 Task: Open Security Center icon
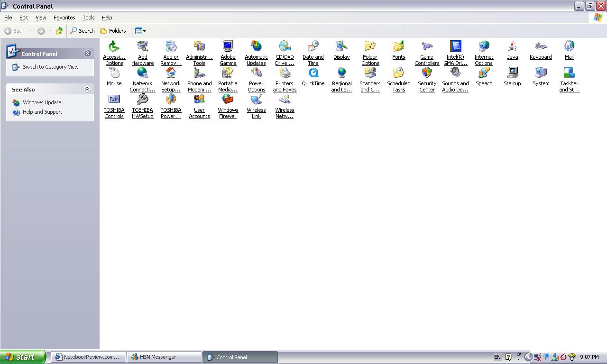tap(427, 73)
